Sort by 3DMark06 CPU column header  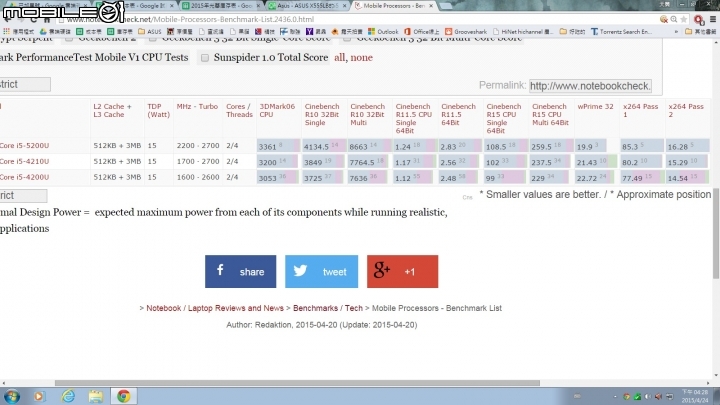coord(277,110)
